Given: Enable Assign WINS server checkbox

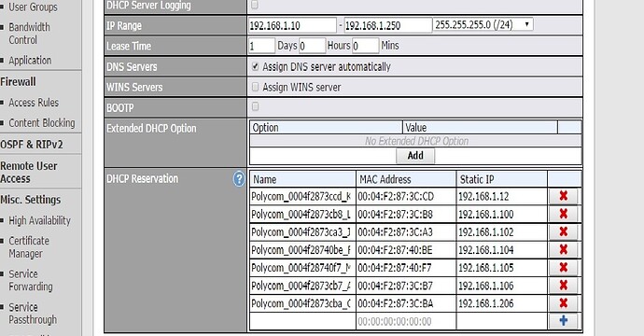Looking at the screenshot, I should coord(255,87).
